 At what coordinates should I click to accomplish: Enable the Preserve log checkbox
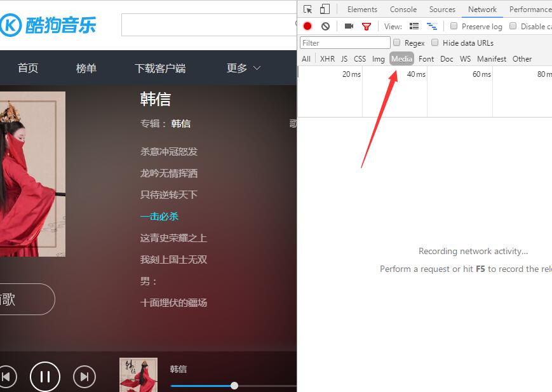[x=454, y=26]
